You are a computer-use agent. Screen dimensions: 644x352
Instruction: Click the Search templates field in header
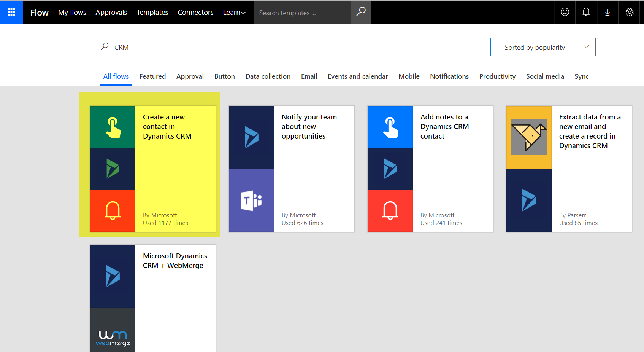302,13
